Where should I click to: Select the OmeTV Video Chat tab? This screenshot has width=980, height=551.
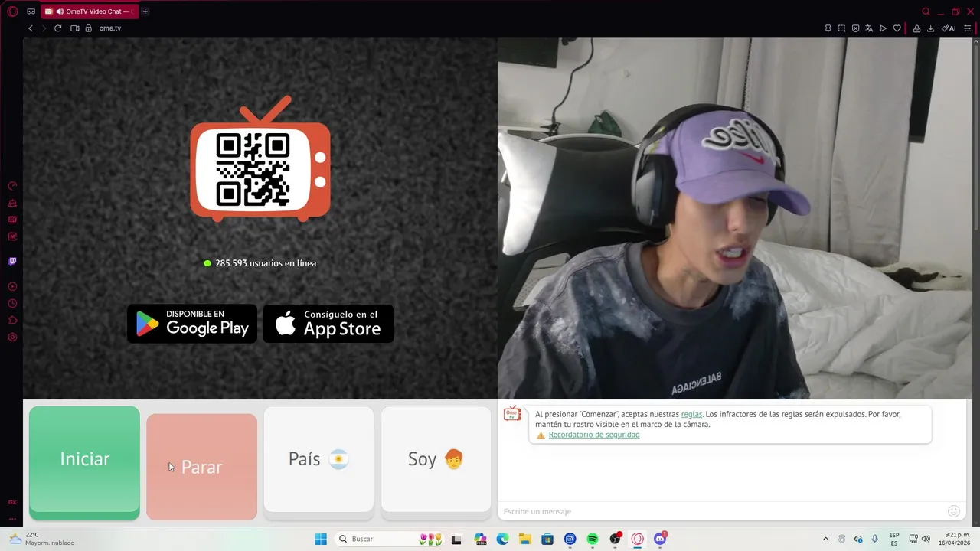point(90,11)
